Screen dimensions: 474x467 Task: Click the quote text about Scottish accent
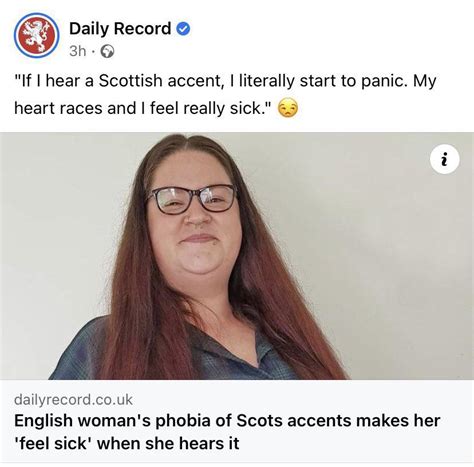point(225,95)
